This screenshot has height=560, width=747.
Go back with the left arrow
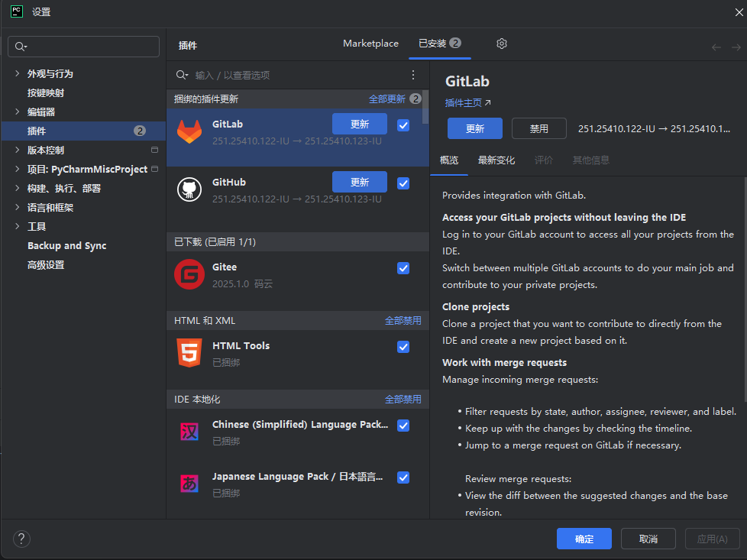pos(716,47)
